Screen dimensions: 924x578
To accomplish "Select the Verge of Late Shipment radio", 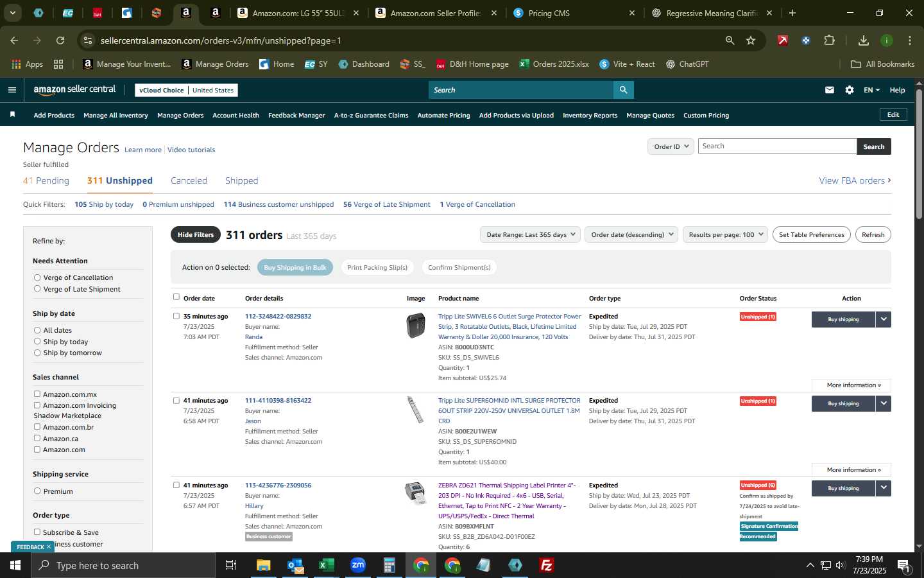I will pyautogui.click(x=37, y=289).
